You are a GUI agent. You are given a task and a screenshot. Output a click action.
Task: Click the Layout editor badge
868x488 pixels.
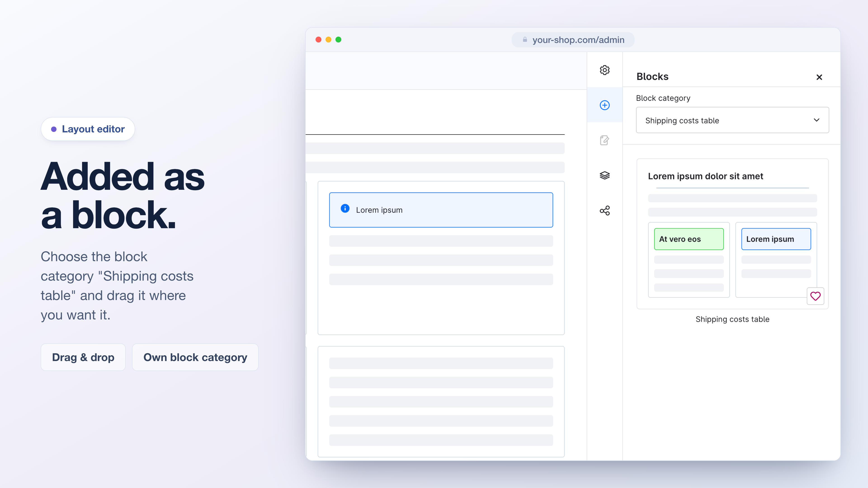tap(88, 129)
